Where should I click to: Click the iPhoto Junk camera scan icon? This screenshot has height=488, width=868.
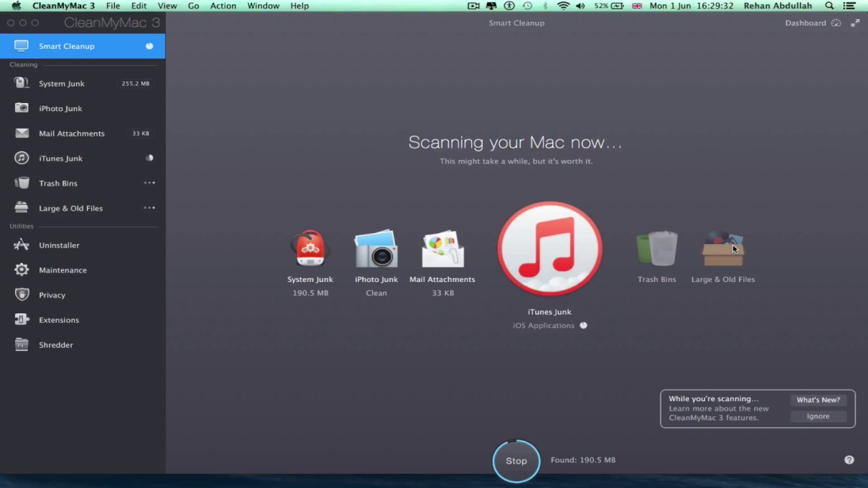pos(376,249)
